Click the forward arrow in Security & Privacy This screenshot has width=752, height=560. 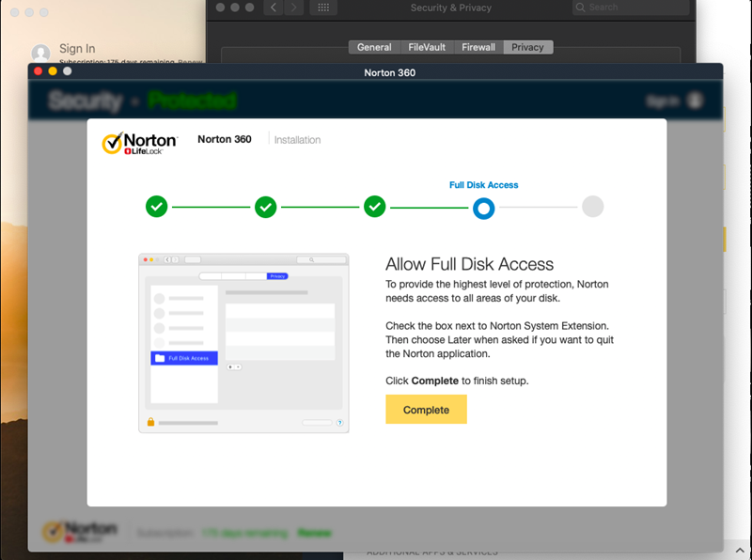click(x=293, y=8)
